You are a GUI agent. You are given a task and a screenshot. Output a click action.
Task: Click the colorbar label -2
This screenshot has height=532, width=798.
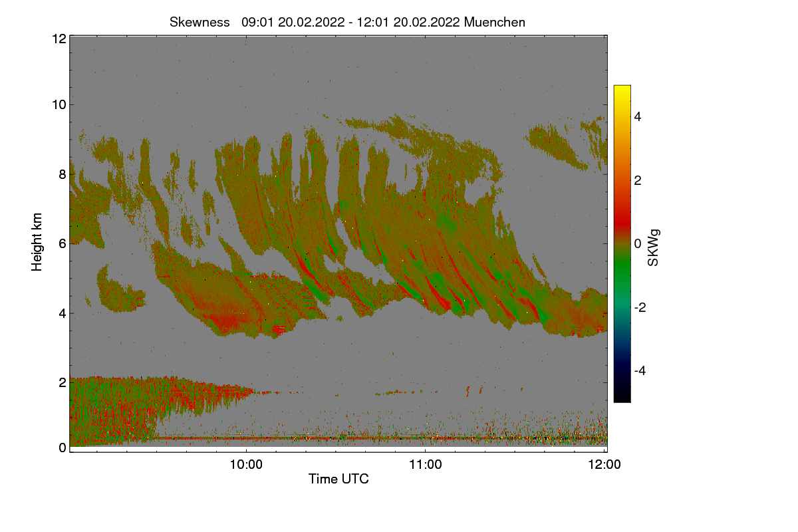[x=640, y=307]
